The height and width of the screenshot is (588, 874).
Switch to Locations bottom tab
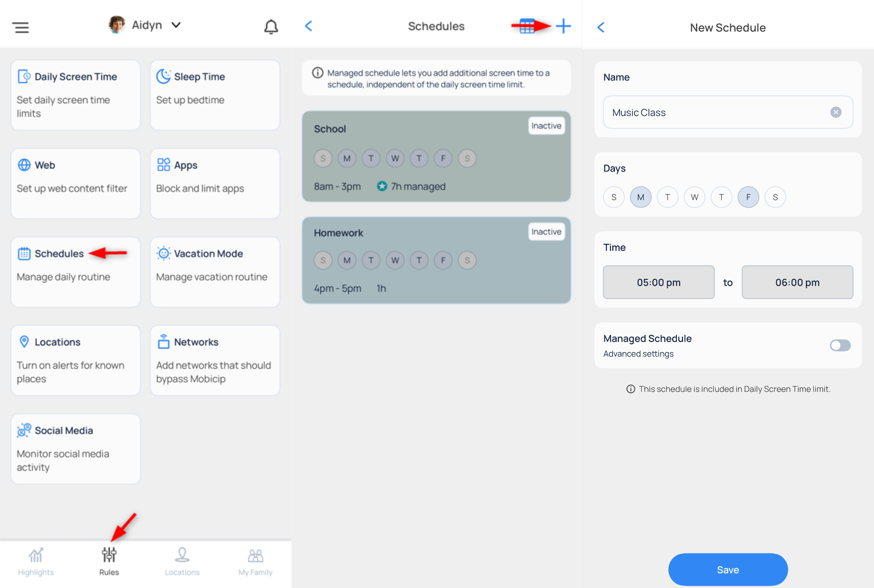pos(182,562)
